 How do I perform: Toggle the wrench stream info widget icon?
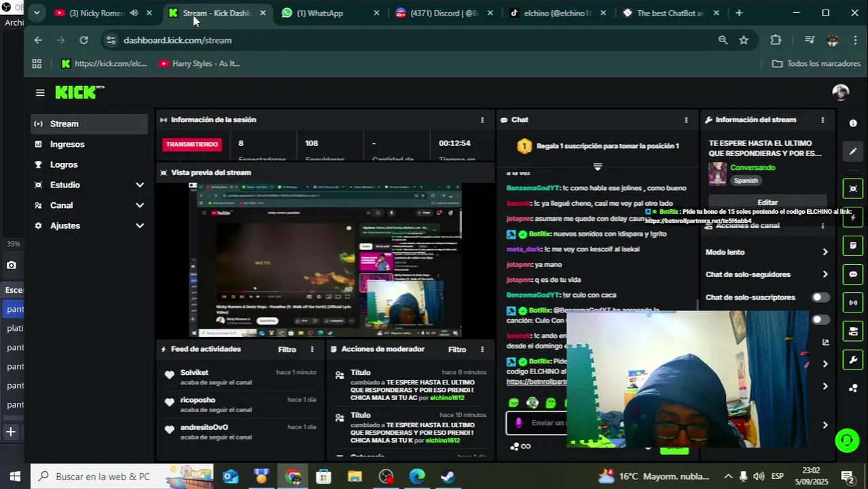(x=853, y=359)
